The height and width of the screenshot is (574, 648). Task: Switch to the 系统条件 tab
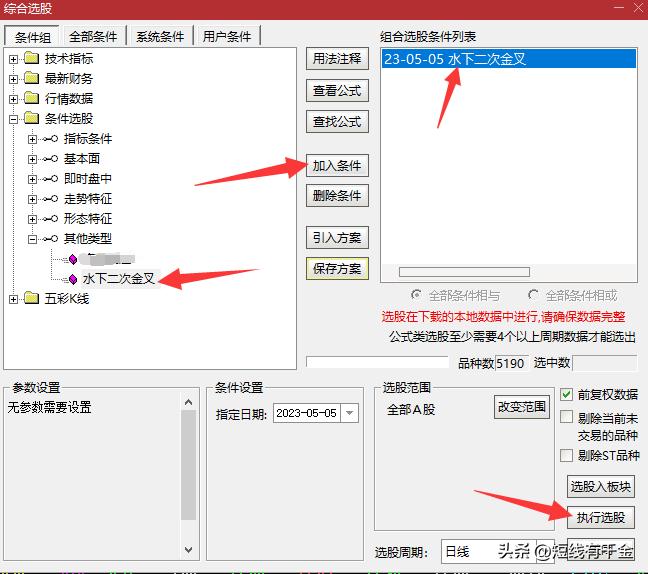point(160,36)
